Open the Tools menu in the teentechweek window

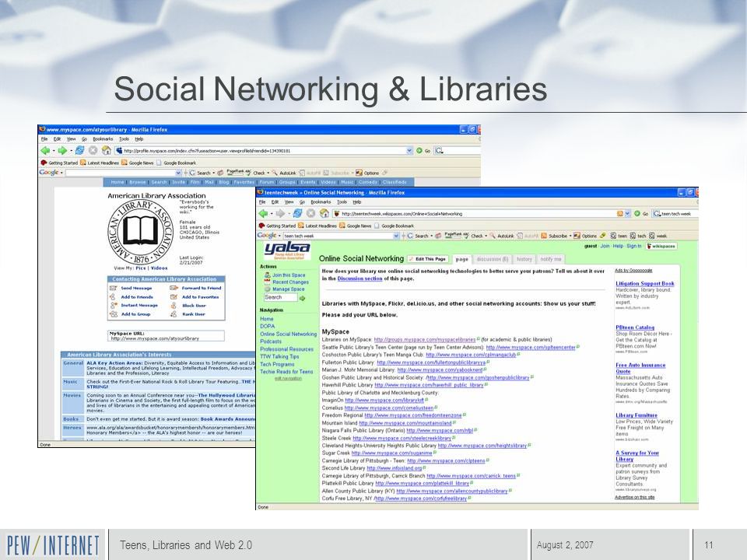coord(342,202)
